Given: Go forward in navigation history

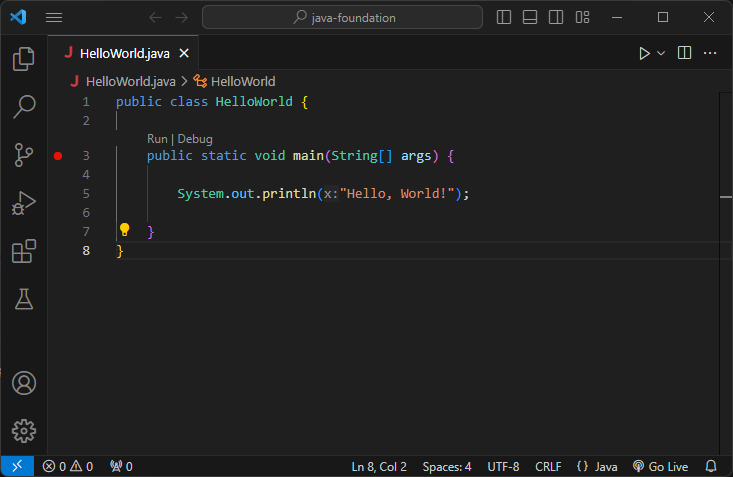Looking at the screenshot, I should [x=181, y=18].
